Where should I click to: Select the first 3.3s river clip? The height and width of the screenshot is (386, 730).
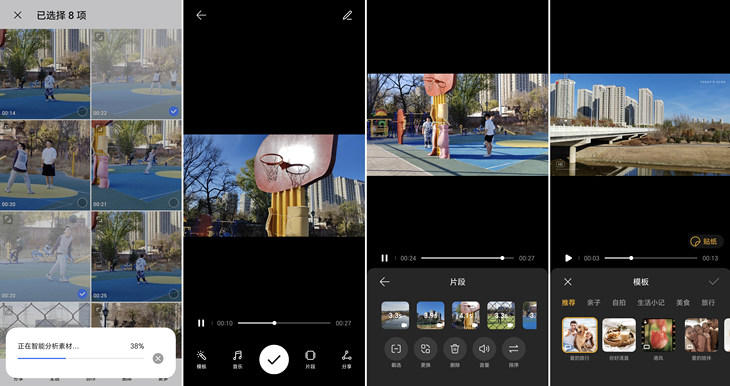(x=395, y=315)
